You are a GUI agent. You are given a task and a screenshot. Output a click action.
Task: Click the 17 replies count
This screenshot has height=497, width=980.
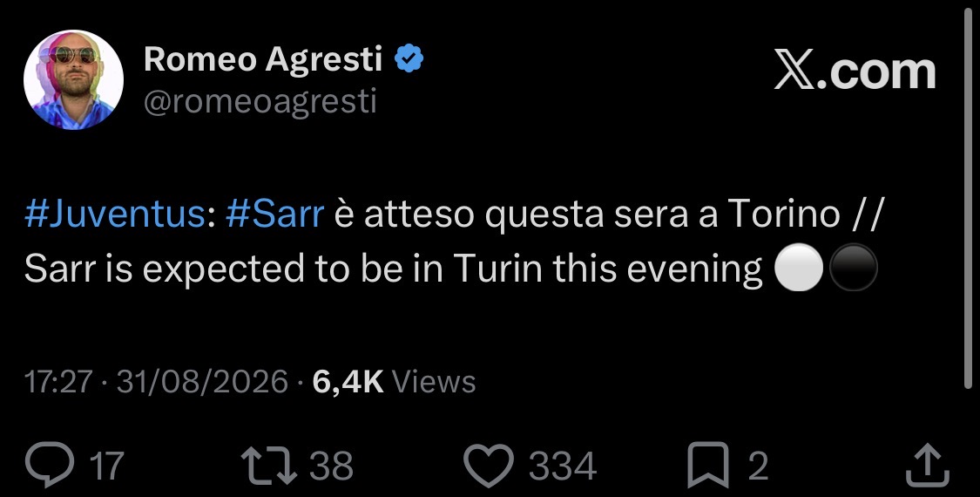[106, 466]
